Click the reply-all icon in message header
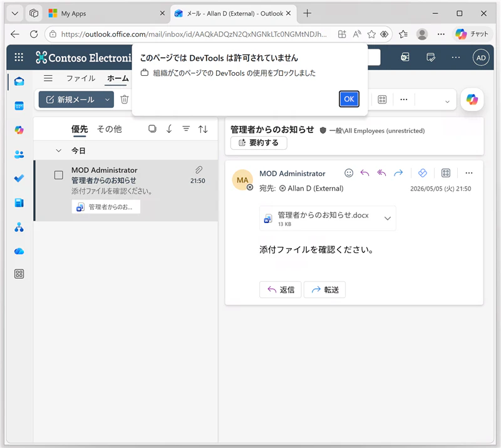The image size is (501, 448). pyautogui.click(x=381, y=173)
